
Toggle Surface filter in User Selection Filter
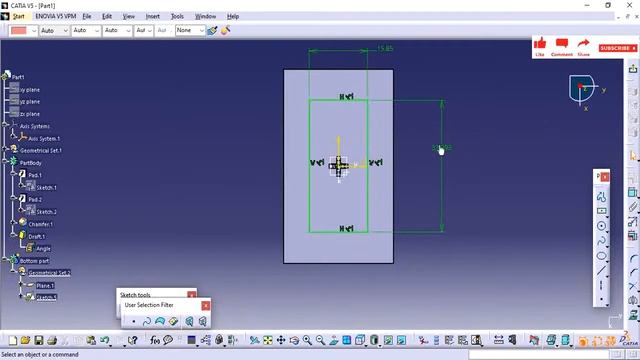160,322
